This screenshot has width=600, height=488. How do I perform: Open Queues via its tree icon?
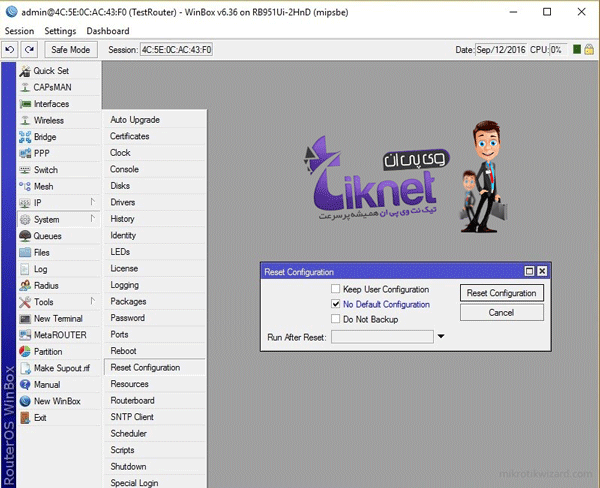point(25,236)
